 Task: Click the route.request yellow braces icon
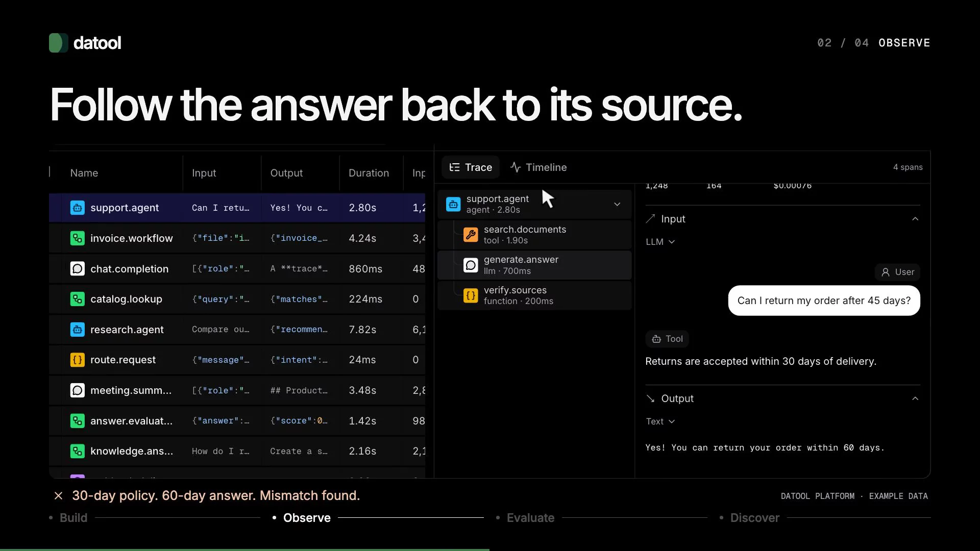[77, 360]
